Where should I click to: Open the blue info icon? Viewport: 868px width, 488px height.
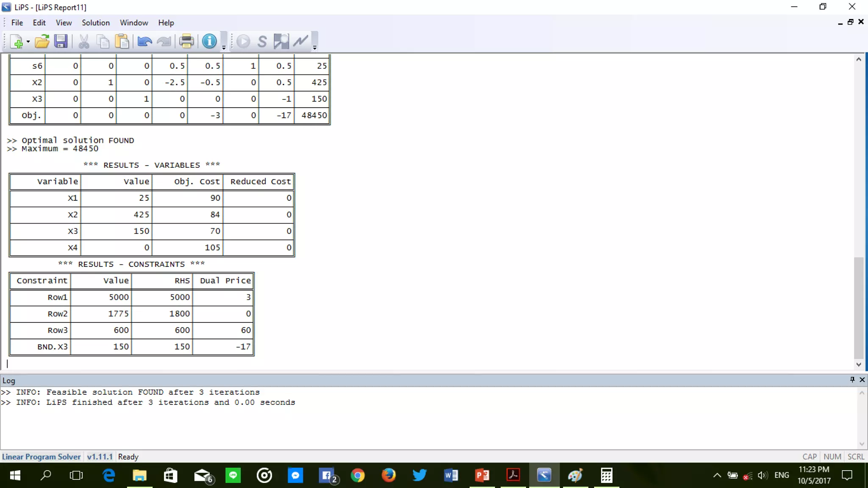(x=209, y=42)
